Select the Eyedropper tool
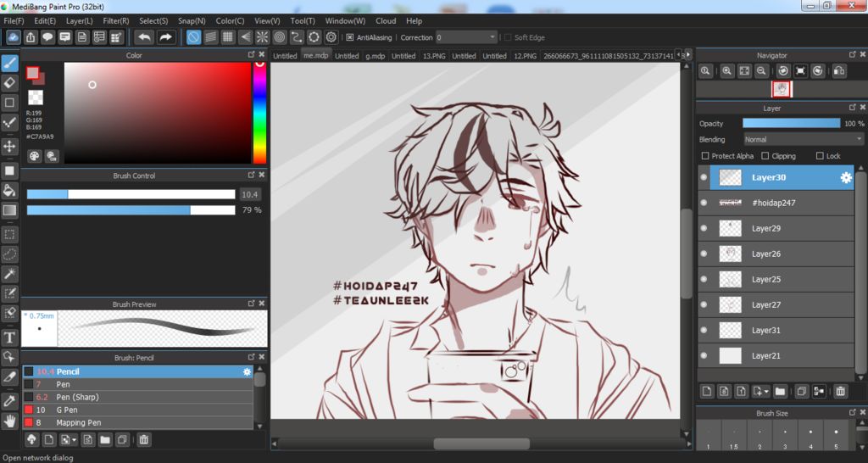Viewport: 868px width, 463px height. (9, 401)
